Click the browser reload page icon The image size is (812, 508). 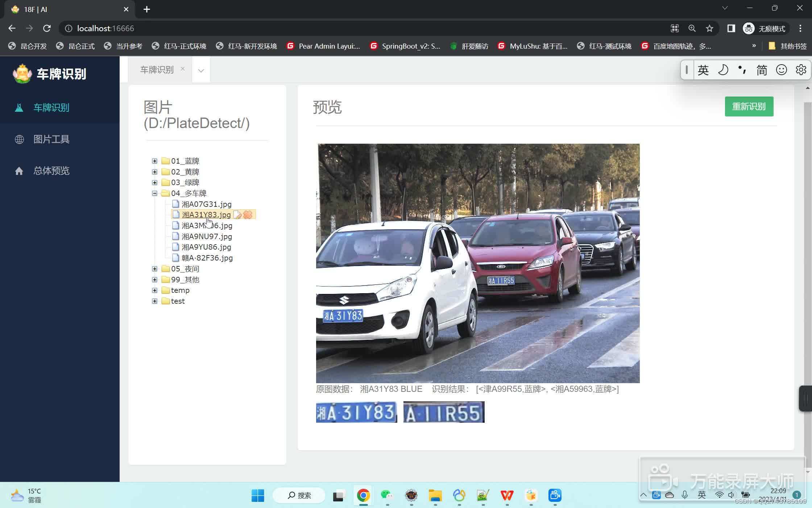47,28
